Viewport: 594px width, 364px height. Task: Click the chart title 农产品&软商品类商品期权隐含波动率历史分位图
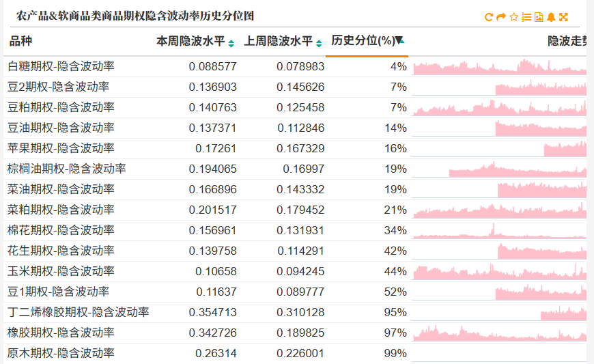tap(135, 16)
